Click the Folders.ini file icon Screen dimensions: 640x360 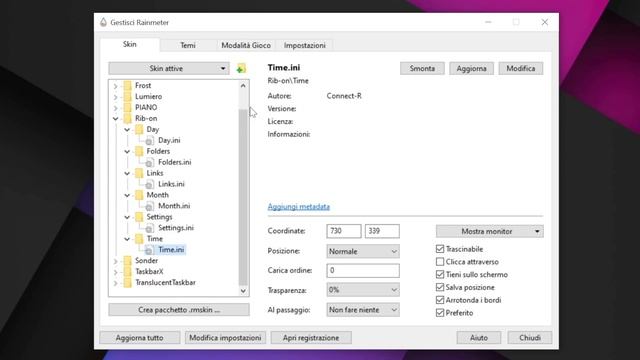[150, 162]
